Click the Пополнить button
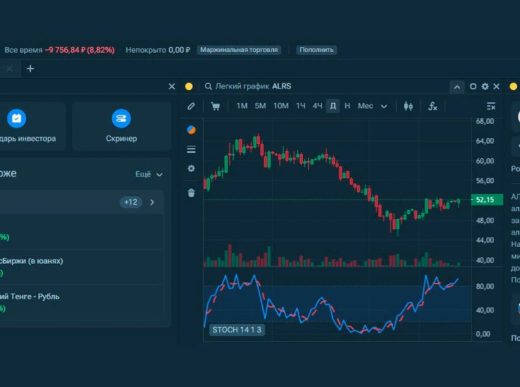Image resolution: width=520 pixels, height=387 pixels. point(316,50)
